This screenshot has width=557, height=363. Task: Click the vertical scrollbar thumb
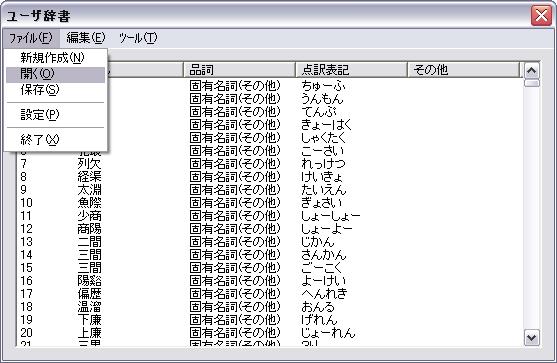coord(531,83)
